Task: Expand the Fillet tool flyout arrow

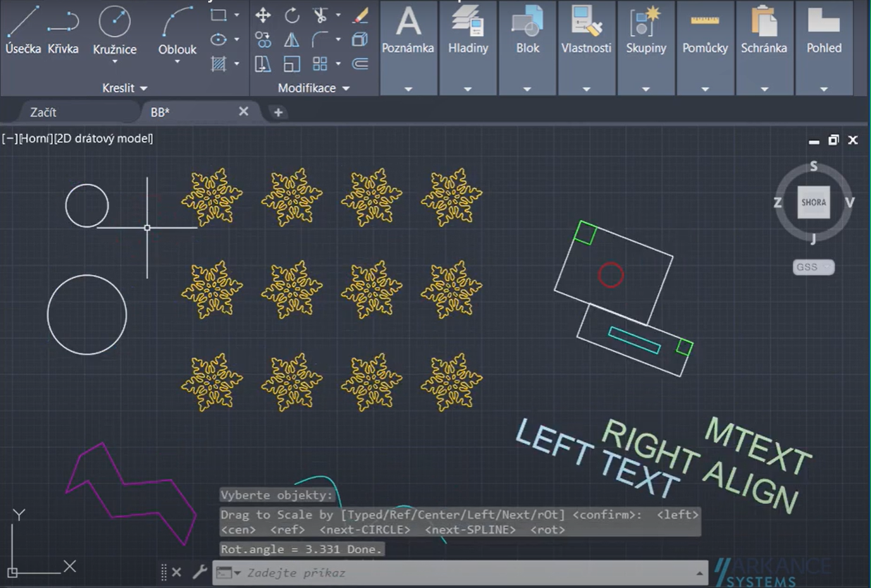Action: (x=338, y=39)
